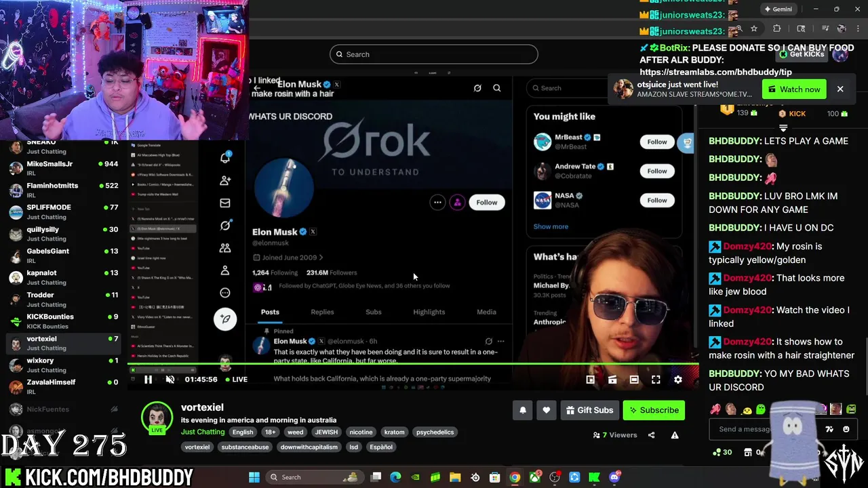Screen dimensions: 868x488
Task: Open share icon beside viewers count
Action: [x=652, y=435]
